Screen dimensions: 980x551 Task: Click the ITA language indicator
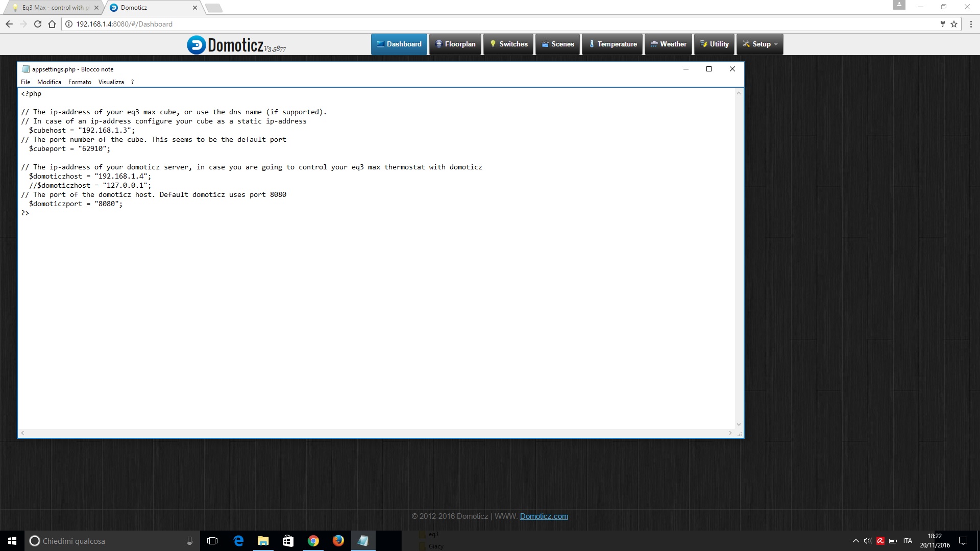tap(908, 541)
